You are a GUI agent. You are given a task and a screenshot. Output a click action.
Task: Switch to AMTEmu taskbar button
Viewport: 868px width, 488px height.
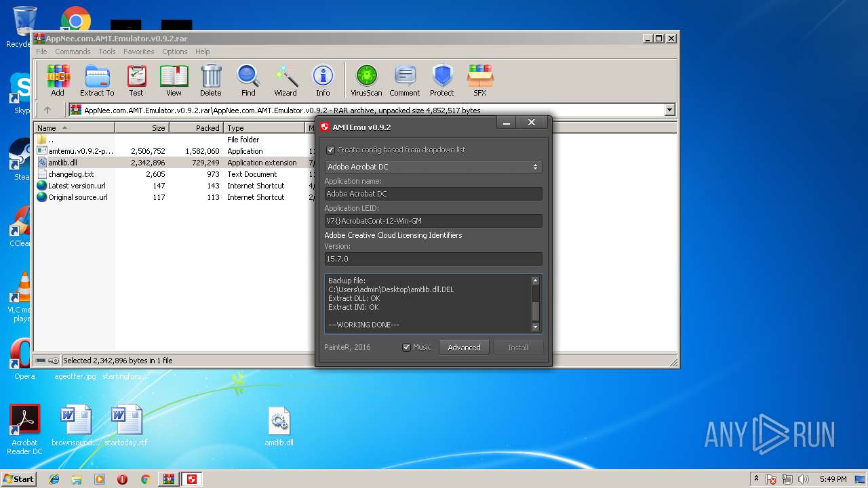point(192,479)
